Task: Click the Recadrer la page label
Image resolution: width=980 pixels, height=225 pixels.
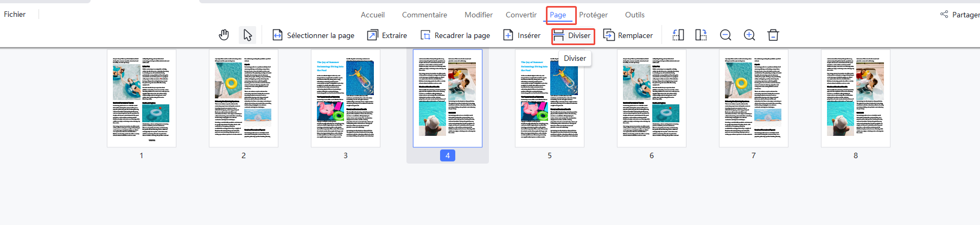Action: pos(462,35)
